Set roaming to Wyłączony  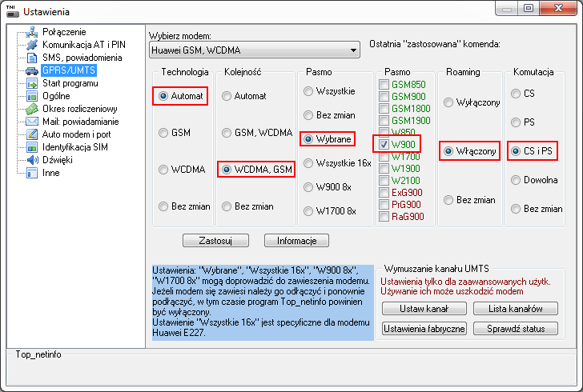coord(448,102)
